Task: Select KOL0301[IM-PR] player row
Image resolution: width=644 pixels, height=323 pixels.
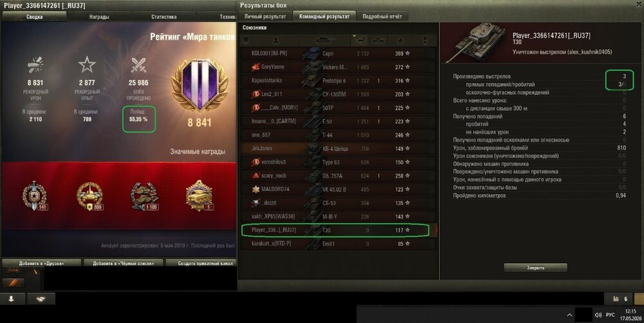Action: 339,54
